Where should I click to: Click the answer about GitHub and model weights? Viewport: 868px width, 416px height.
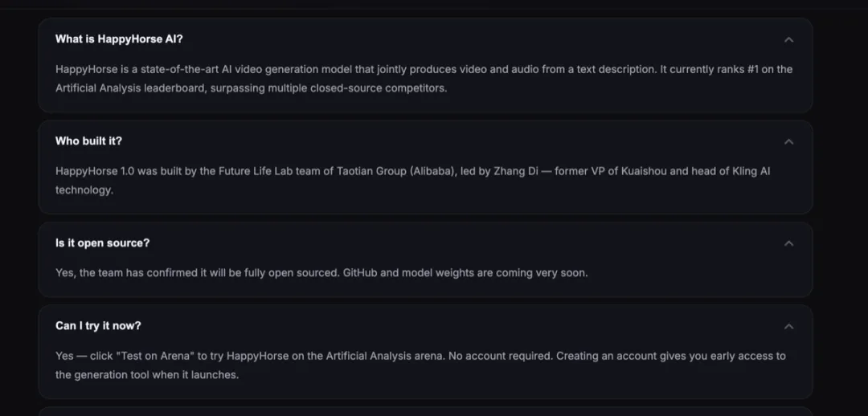(321, 272)
